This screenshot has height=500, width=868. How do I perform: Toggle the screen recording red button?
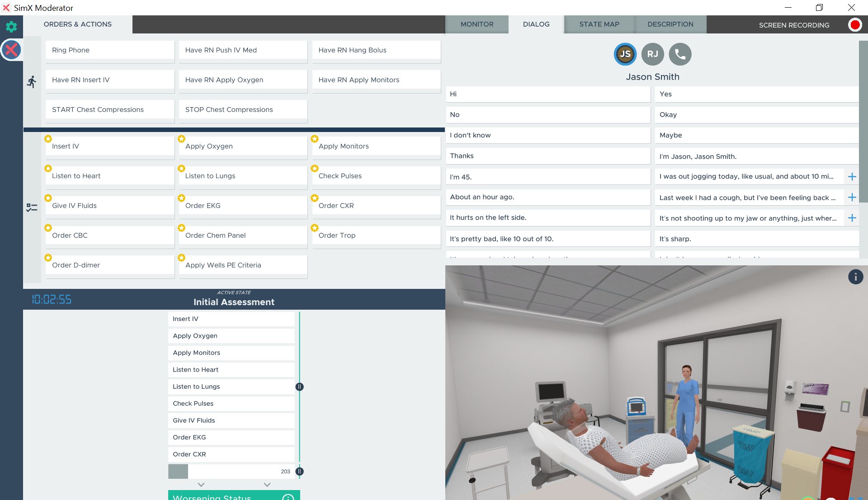tap(855, 25)
